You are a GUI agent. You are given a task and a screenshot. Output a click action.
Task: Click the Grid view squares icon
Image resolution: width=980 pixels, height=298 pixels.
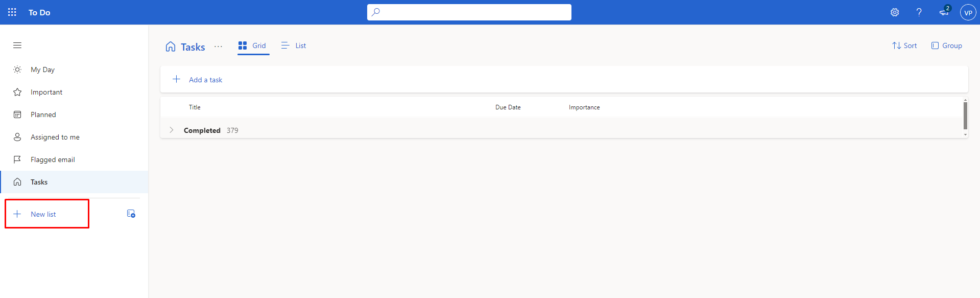click(243, 45)
